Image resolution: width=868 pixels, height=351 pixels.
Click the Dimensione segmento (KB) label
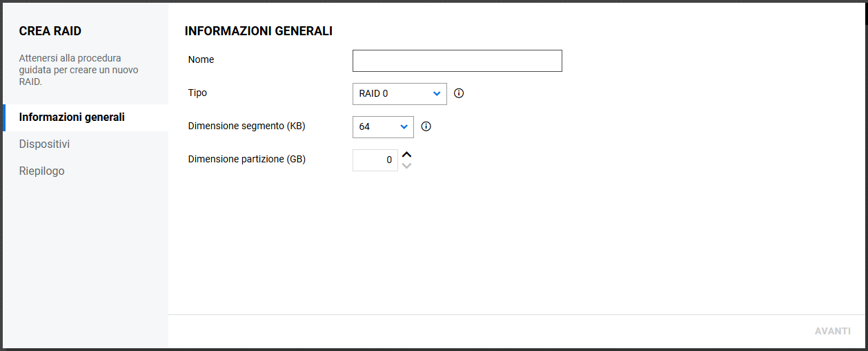point(246,126)
